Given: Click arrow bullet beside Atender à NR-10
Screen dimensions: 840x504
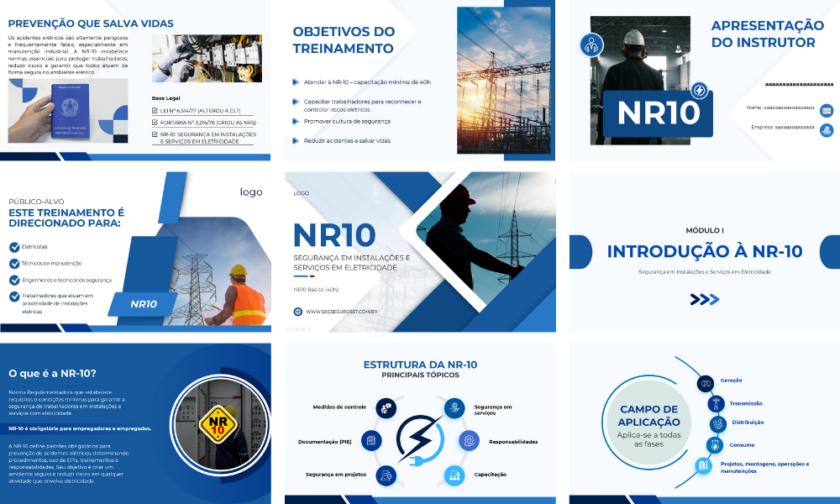Looking at the screenshot, I should tap(295, 82).
